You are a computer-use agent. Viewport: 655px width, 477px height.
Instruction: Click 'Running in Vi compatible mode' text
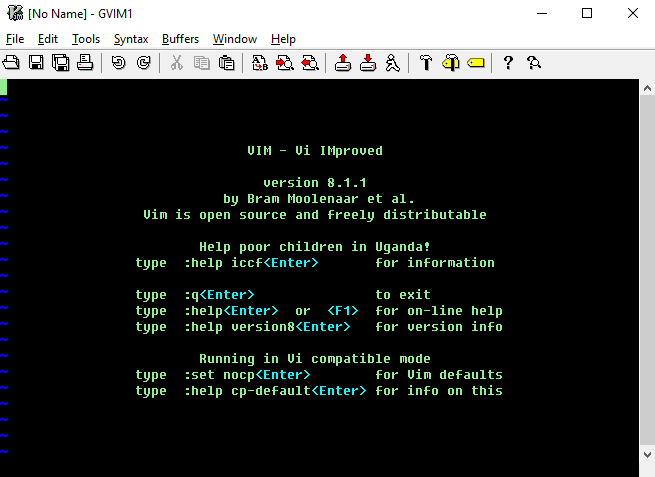[315, 358]
